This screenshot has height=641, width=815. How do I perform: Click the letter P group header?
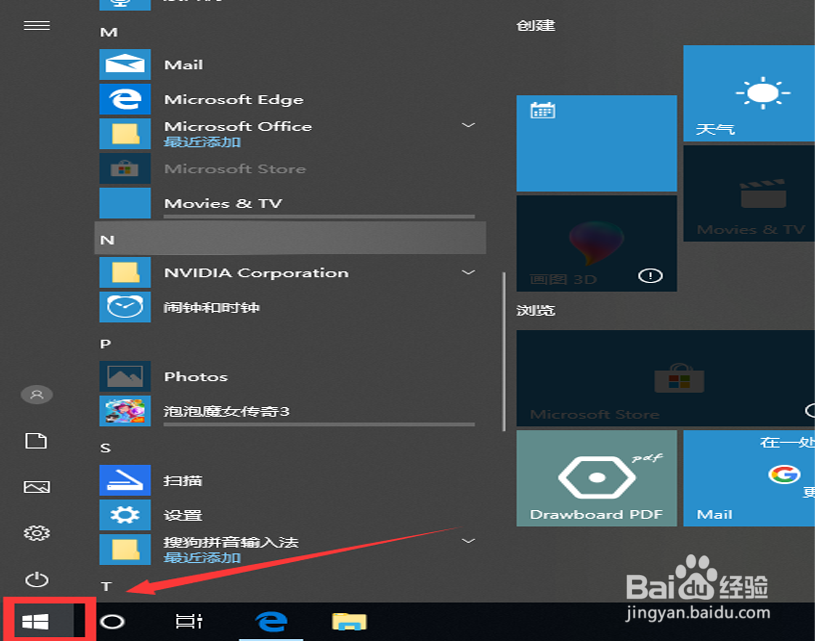[106, 344]
